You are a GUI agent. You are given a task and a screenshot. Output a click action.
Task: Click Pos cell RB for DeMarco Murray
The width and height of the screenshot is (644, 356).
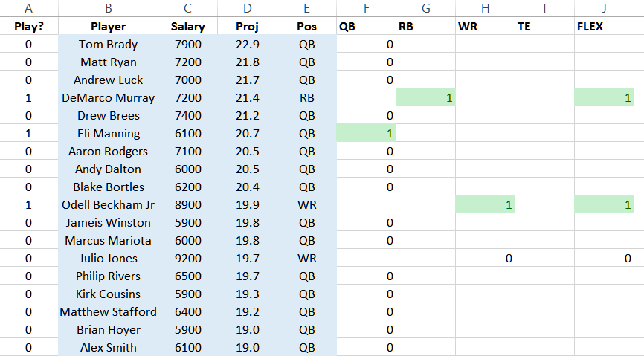(x=307, y=97)
